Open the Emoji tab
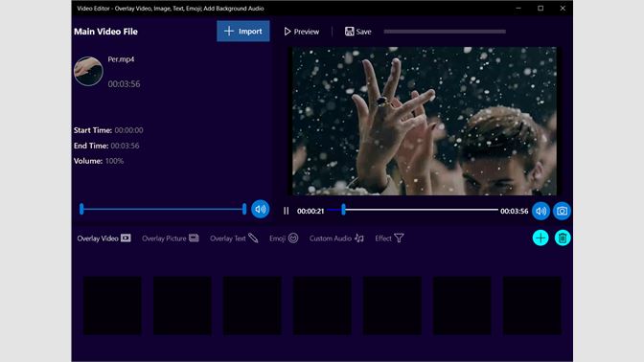Viewport: 644px width, 362px height. tap(284, 238)
